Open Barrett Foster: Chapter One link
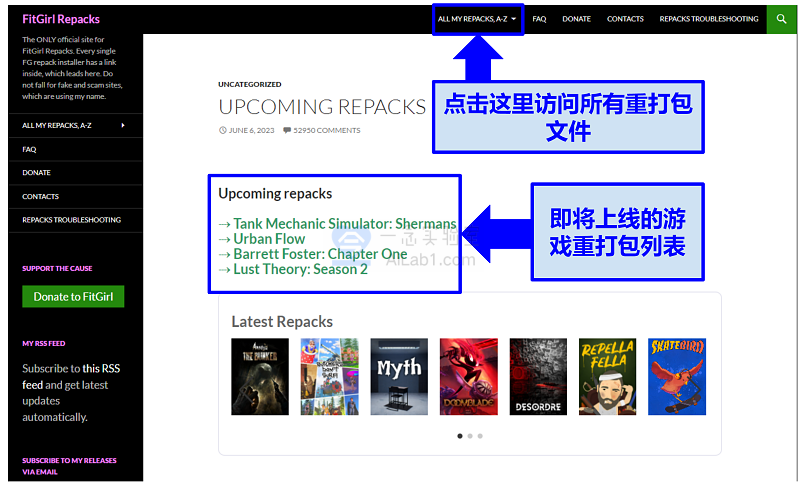 click(x=320, y=254)
